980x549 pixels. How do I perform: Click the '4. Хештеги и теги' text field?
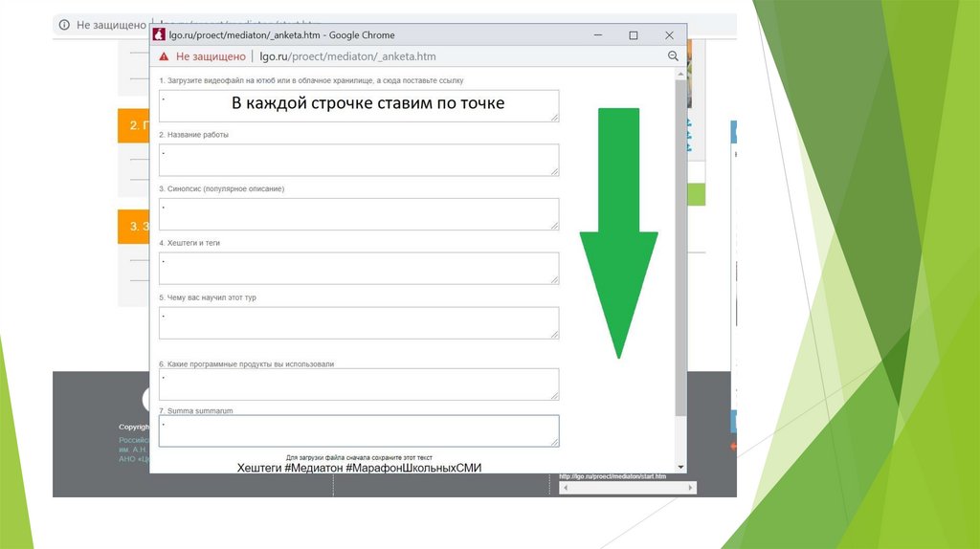coord(359,269)
